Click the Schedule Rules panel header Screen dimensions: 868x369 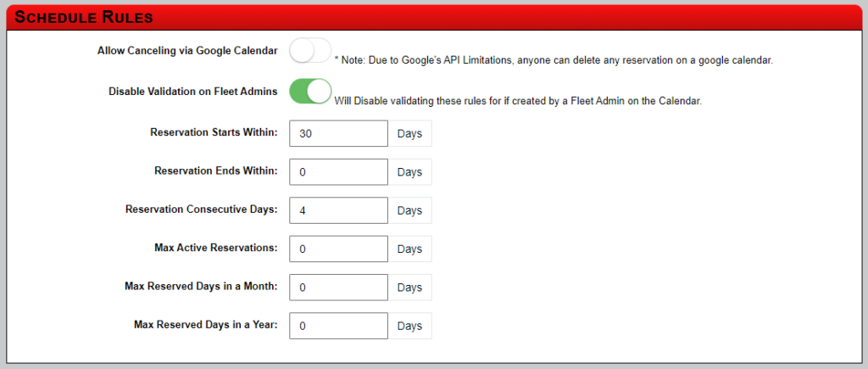434,17
